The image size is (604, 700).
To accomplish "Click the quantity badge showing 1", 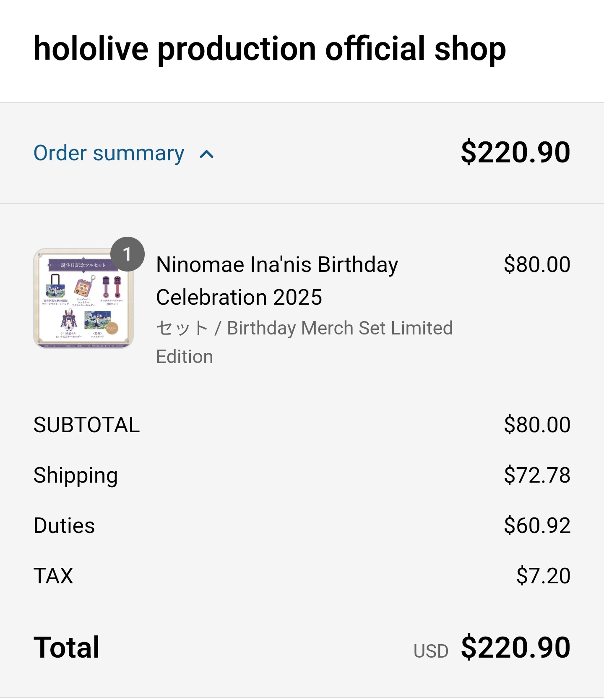I will tap(127, 254).
